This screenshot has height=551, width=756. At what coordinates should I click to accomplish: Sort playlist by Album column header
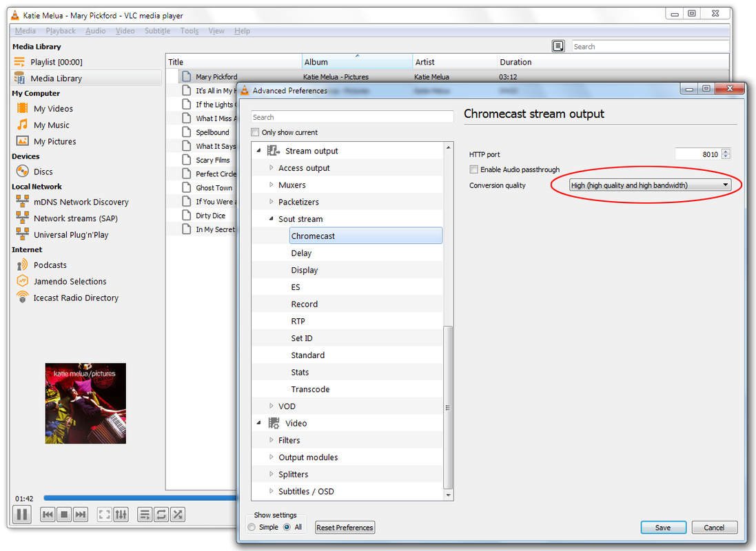coord(357,62)
